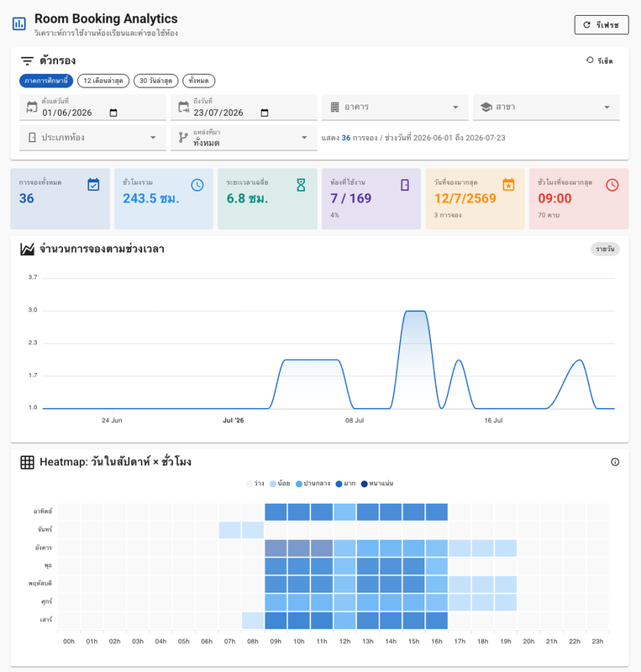
Task: Click the door icon on ห้องที่ใช้งาน card
Action: coord(405,185)
